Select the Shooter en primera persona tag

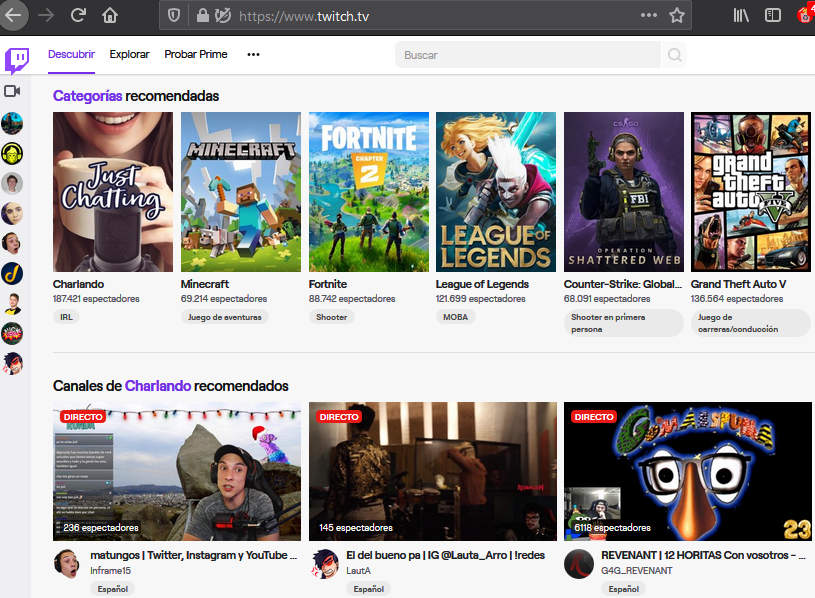[623, 323]
